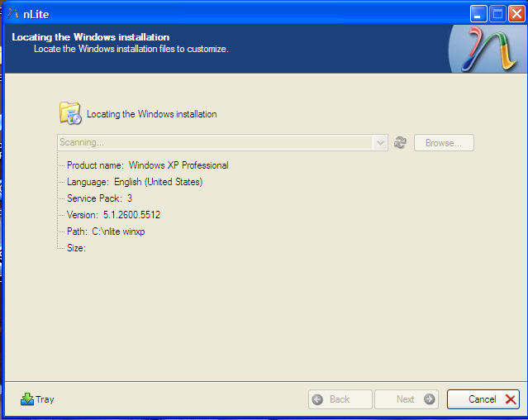Cancel the nLite wizard

click(483, 399)
